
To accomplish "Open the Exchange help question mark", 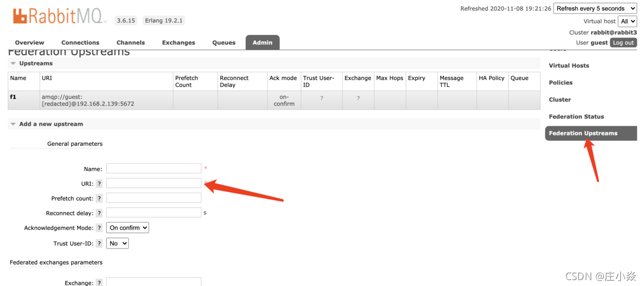I will coord(99,283).
